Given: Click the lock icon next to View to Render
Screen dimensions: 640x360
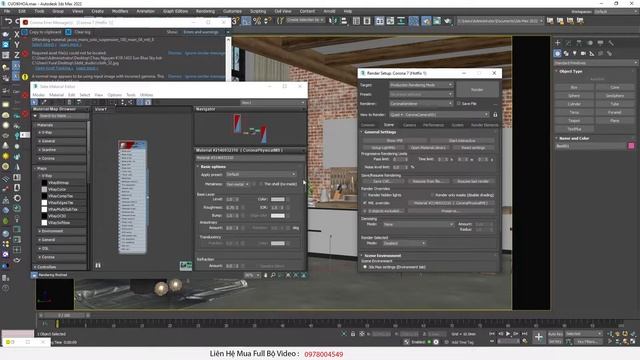Looking at the screenshot, I should [495, 115].
